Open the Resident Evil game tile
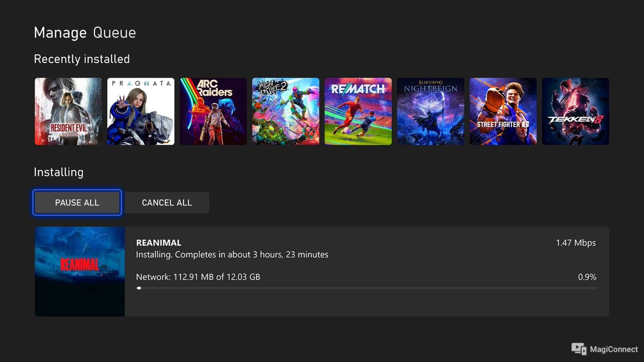The width and height of the screenshot is (644, 362). [x=68, y=112]
